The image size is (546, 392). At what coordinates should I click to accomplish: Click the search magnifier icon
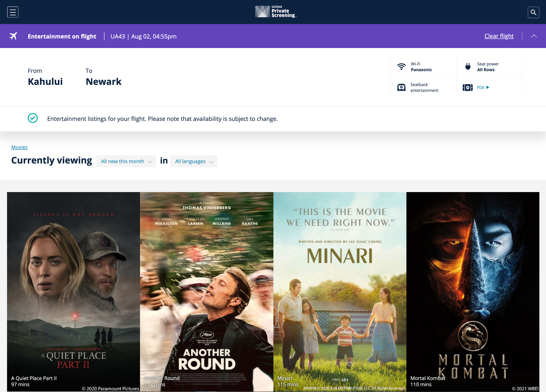tap(533, 12)
